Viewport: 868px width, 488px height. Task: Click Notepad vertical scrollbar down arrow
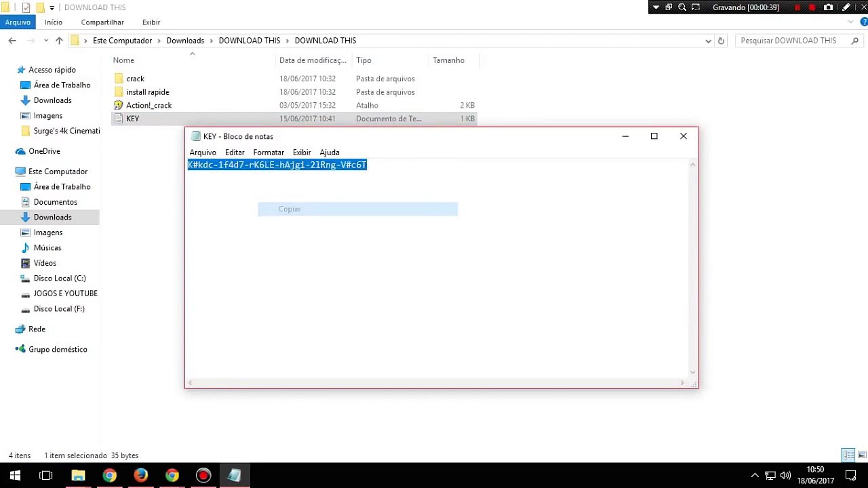692,371
